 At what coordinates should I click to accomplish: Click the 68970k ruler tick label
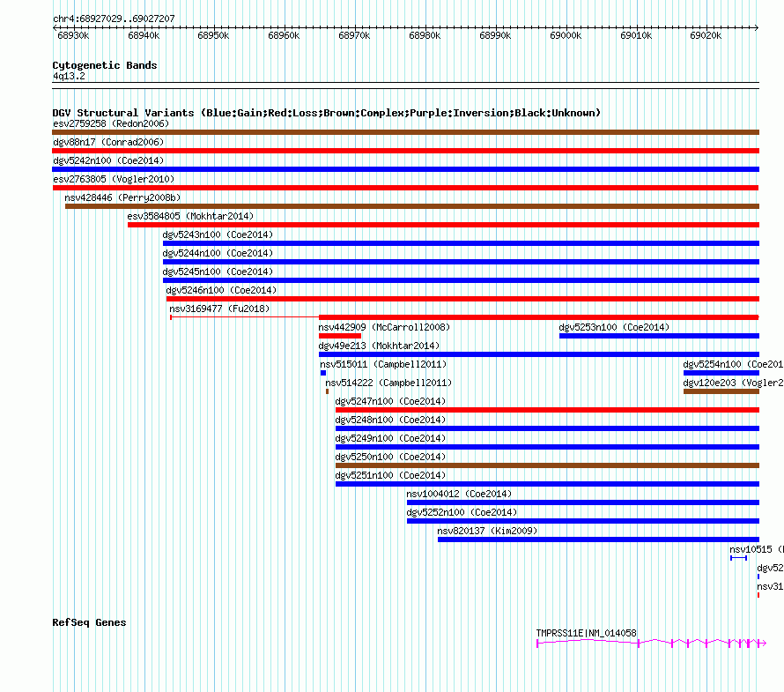pos(354,35)
